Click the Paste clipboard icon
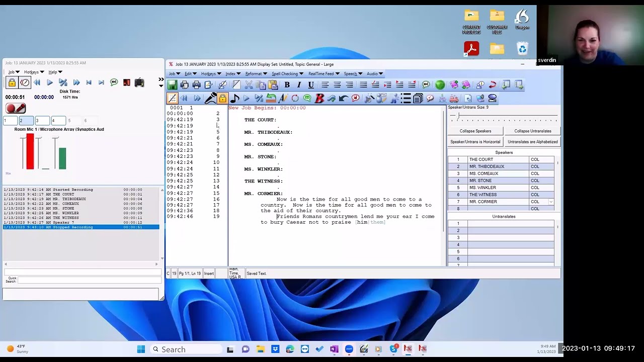This screenshot has height=362, width=644. tap(273, 85)
